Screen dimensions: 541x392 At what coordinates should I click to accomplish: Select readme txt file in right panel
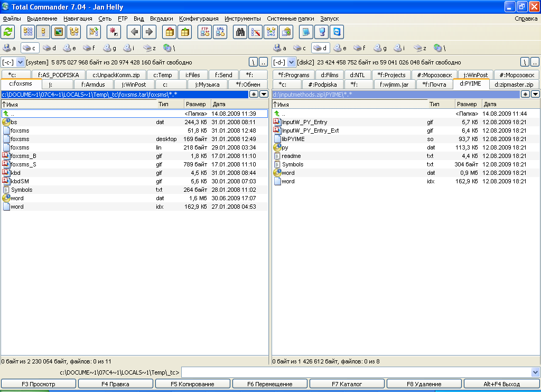point(406,156)
